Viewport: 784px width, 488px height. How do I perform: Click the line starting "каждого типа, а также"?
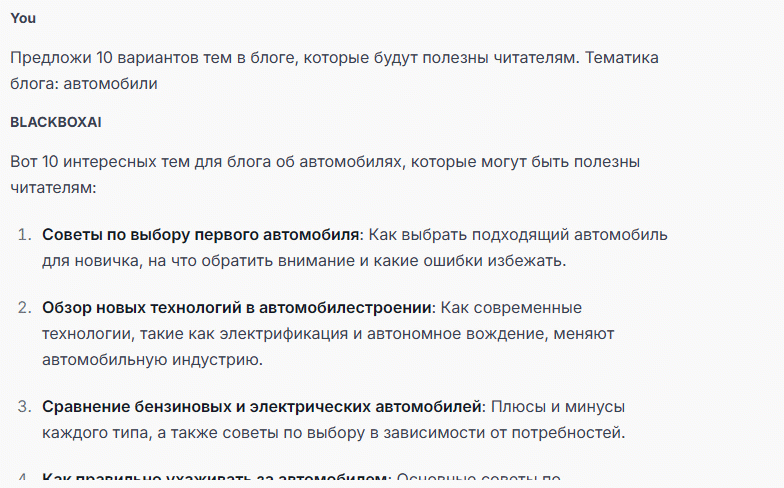[x=333, y=433]
